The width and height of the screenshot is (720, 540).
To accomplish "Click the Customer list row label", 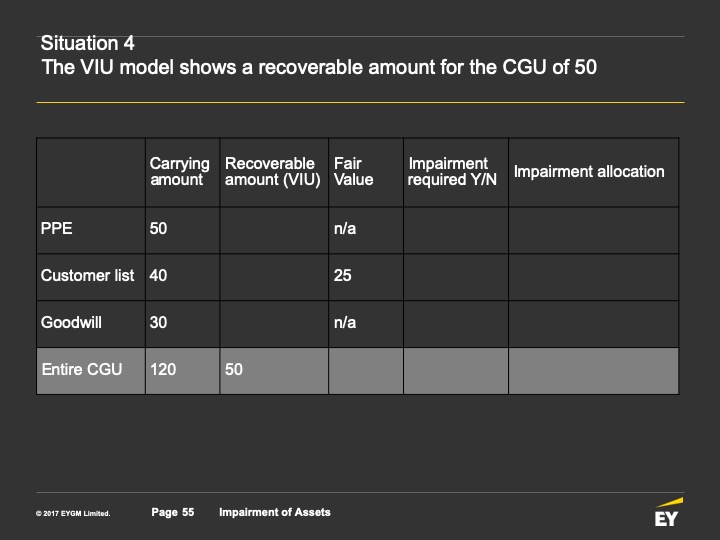I will coord(87,275).
